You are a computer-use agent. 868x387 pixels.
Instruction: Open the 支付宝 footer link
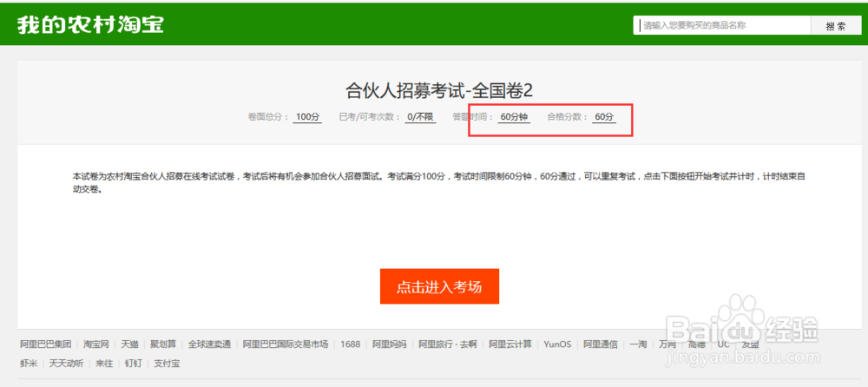coord(166,364)
